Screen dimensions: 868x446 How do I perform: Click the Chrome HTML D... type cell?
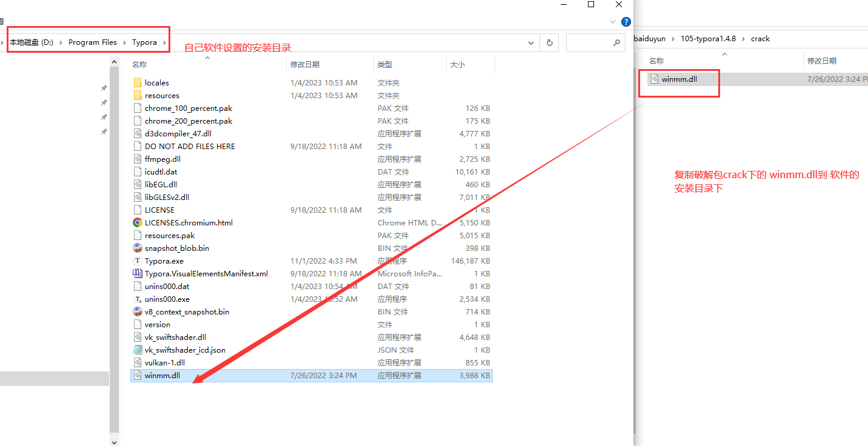(410, 222)
